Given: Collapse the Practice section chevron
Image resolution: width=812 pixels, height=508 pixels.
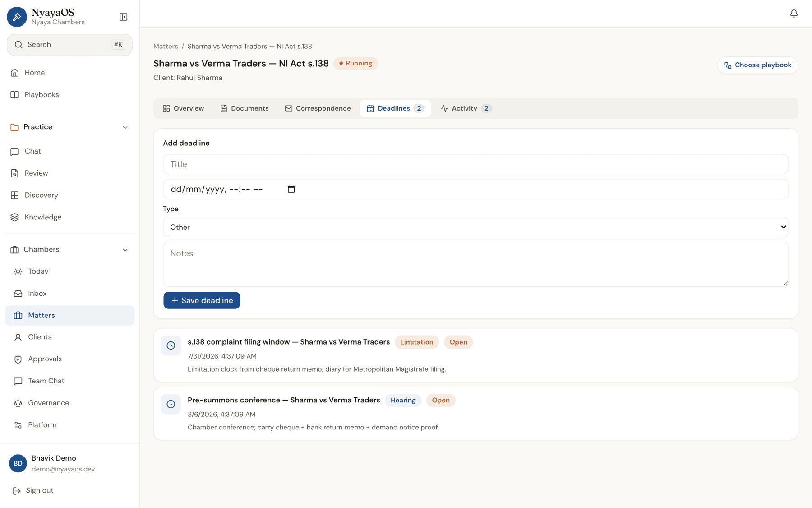Looking at the screenshot, I should [125, 127].
